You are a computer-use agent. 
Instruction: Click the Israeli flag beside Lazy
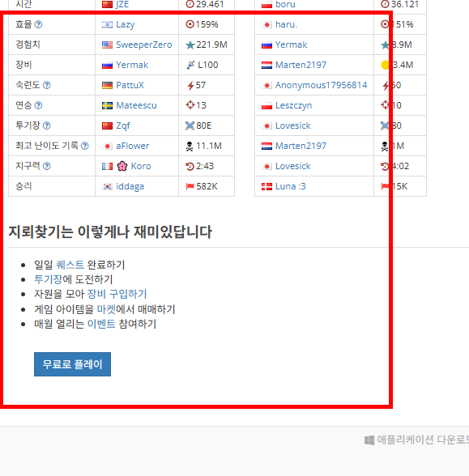[x=107, y=24]
